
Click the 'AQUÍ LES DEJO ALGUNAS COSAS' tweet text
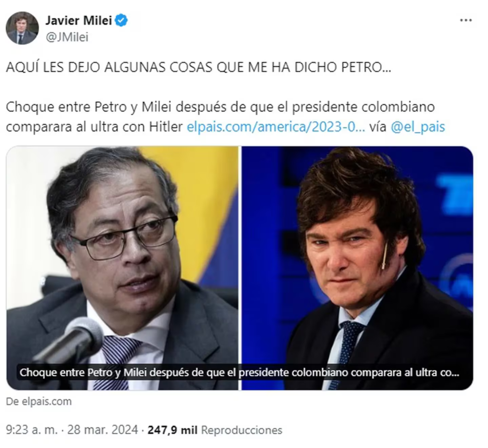tap(199, 67)
